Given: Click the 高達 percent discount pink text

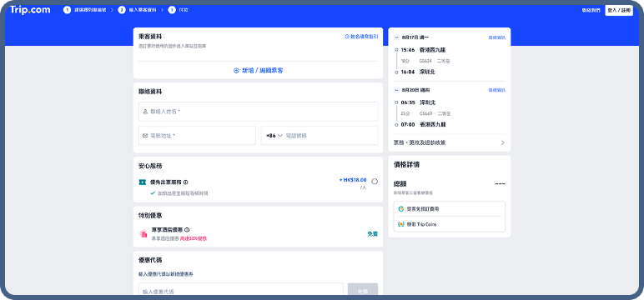Looking at the screenshot, I should pos(194,238).
